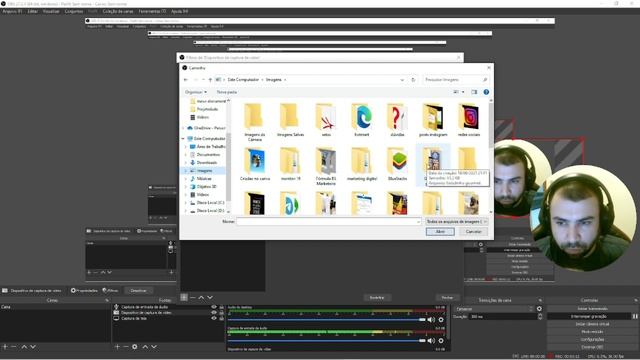This screenshot has height=360, width=640.
Task: Open scene transition type combo box
Action: click(x=494, y=309)
